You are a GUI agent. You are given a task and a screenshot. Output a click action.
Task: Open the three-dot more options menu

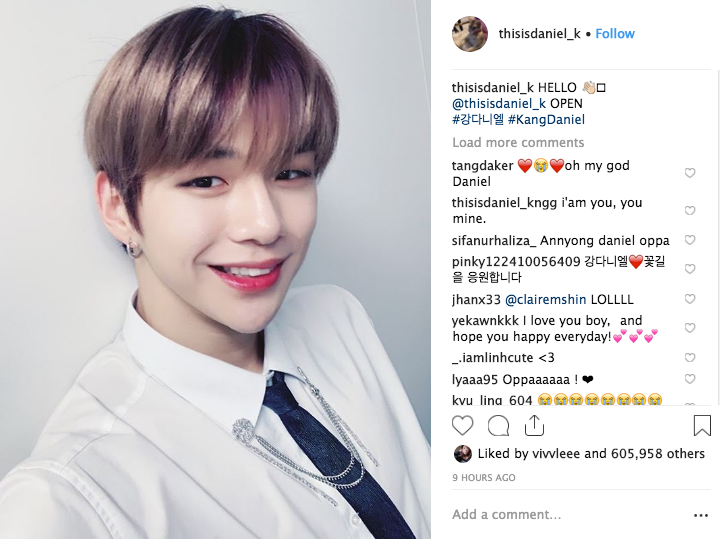click(701, 515)
